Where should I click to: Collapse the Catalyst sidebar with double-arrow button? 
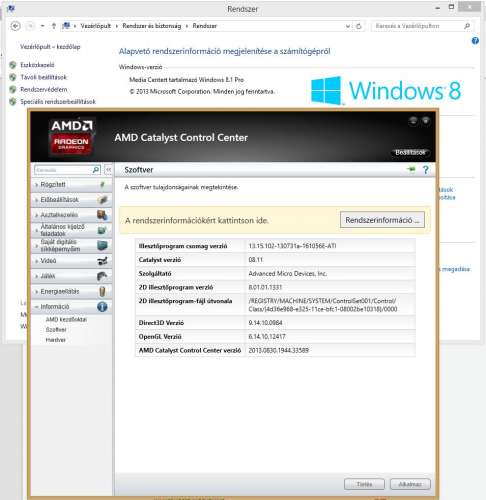(108, 170)
